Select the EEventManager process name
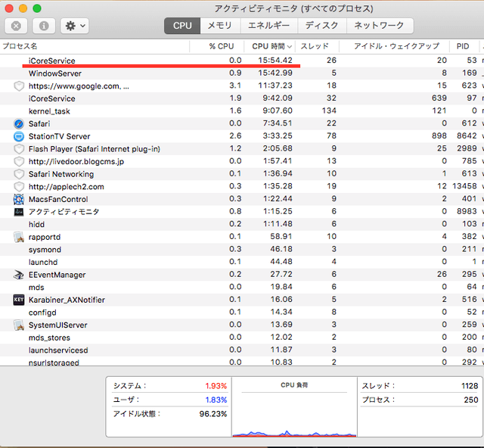Image resolution: width=484 pixels, height=448 pixels. point(57,275)
